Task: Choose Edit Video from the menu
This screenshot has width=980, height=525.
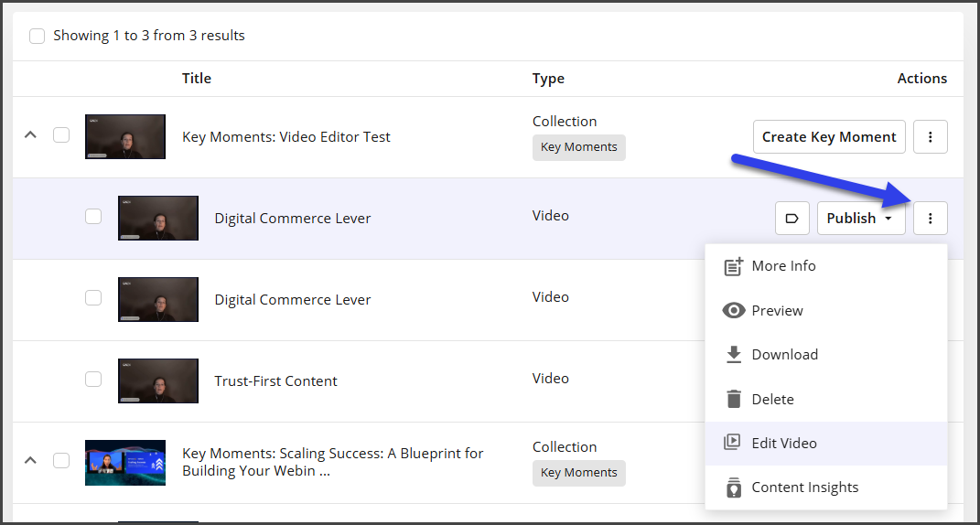Action: [x=825, y=443]
